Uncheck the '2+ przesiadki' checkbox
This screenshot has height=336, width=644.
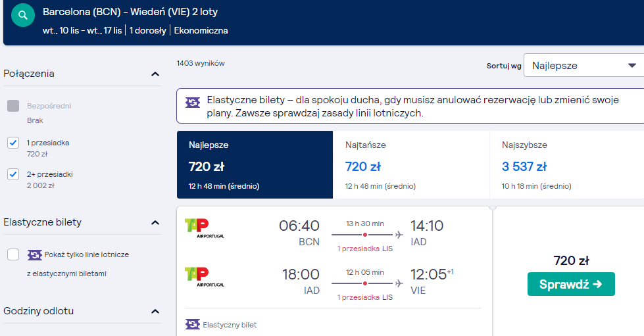[13, 174]
